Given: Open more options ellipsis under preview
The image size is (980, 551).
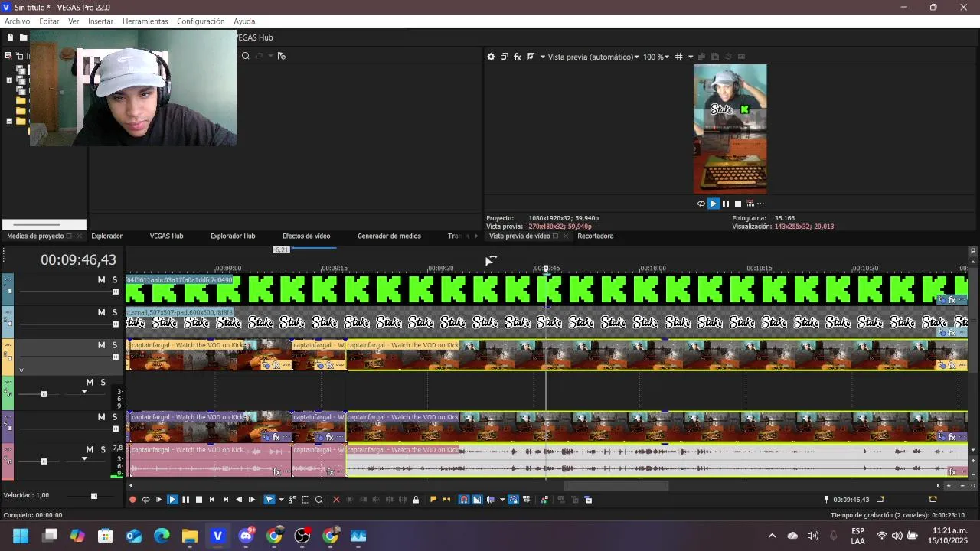Looking at the screenshot, I should pyautogui.click(x=760, y=204).
